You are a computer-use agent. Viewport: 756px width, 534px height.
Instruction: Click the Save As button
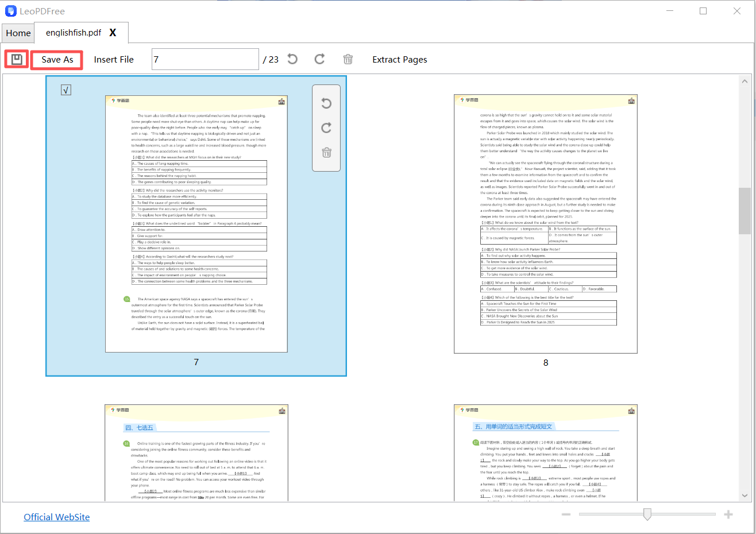click(x=56, y=59)
